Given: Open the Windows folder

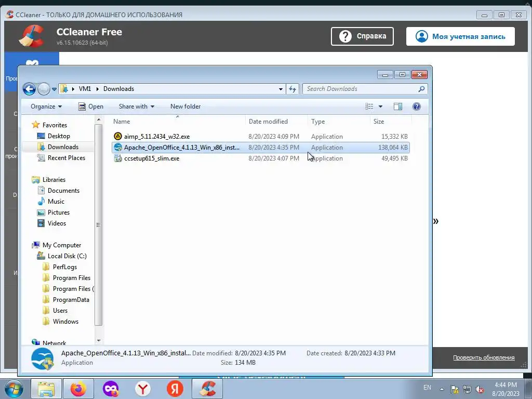Looking at the screenshot, I should coord(65,321).
